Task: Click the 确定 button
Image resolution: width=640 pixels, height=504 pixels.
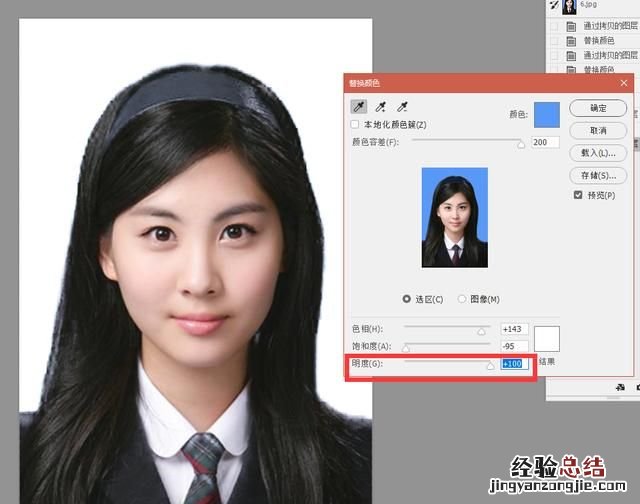Action: pyautogui.click(x=598, y=108)
